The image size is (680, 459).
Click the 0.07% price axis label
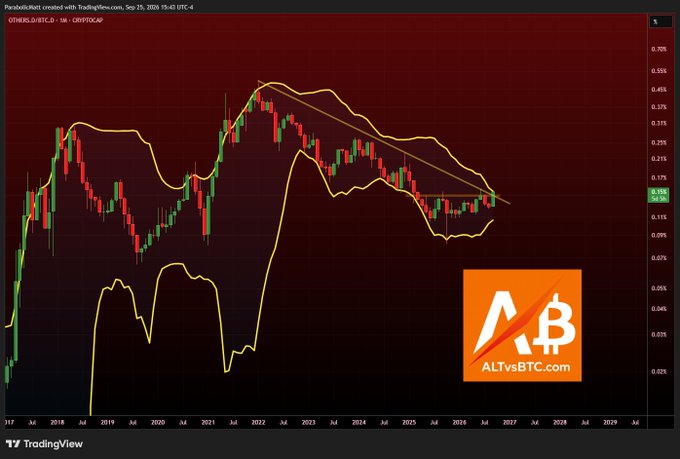659,258
